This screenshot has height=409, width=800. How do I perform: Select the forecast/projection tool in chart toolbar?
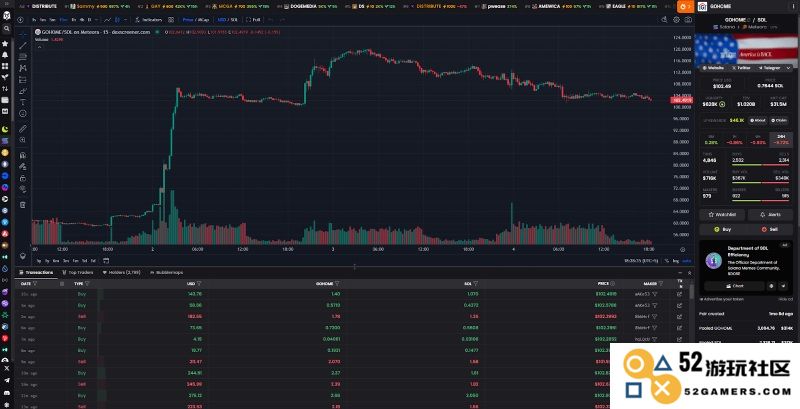coord(23,80)
